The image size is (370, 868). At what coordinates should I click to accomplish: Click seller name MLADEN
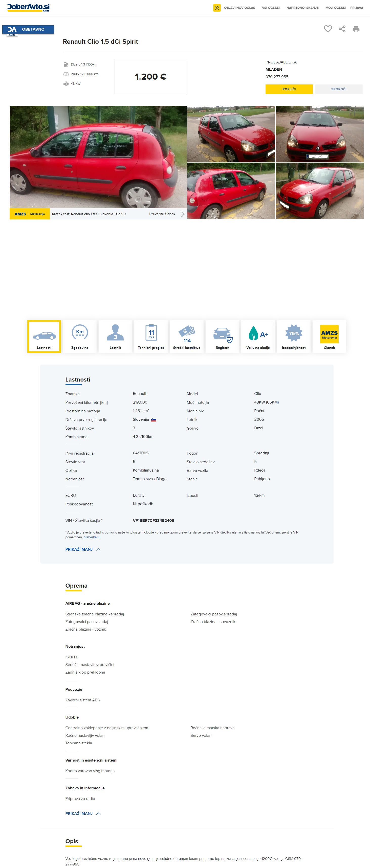(x=274, y=70)
